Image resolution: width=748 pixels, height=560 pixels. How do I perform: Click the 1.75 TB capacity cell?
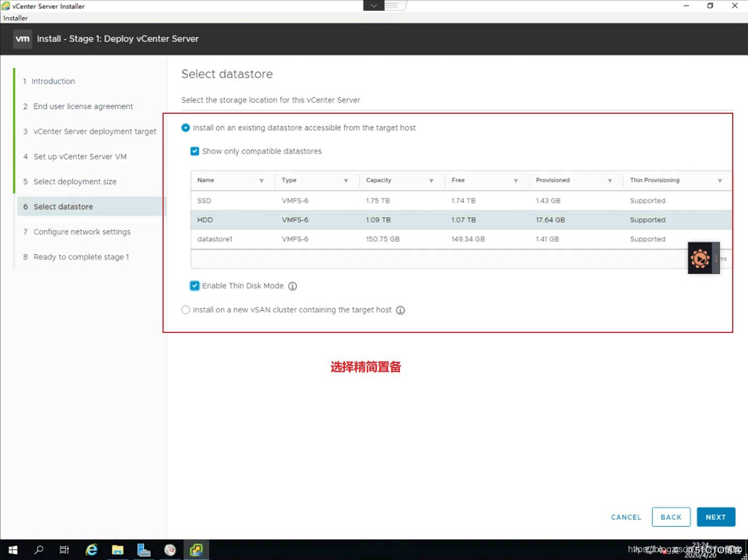378,201
